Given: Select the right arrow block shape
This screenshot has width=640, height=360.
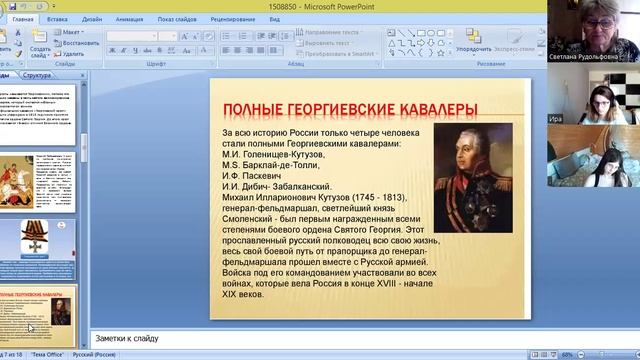Looking at the screenshot, I should tap(421, 43).
